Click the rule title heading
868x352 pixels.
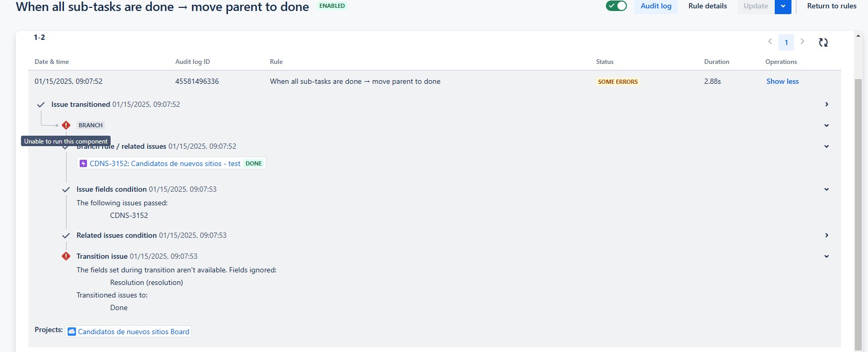click(x=162, y=7)
